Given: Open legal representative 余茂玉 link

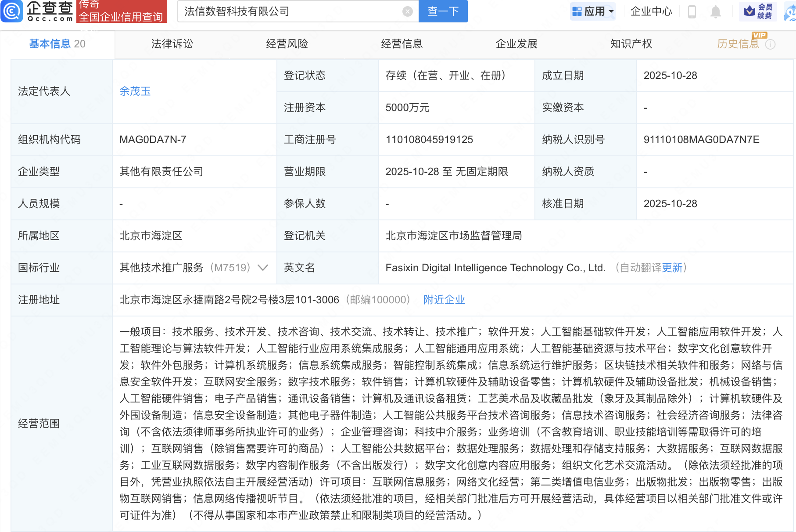Looking at the screenshot, I should click(x=135, y=91).
